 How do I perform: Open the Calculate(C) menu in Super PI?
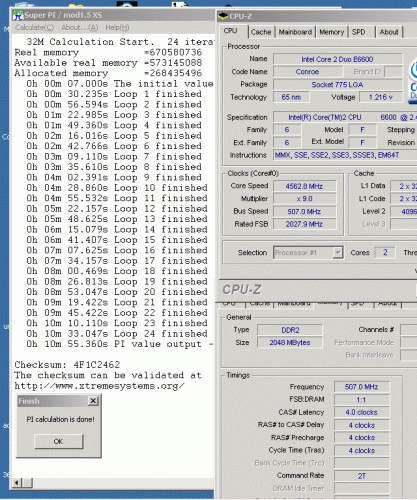(x=34, y=28)
